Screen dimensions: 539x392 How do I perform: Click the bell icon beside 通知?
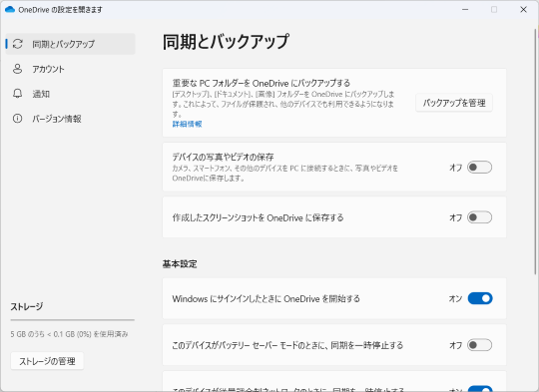(x=18, y=94)
